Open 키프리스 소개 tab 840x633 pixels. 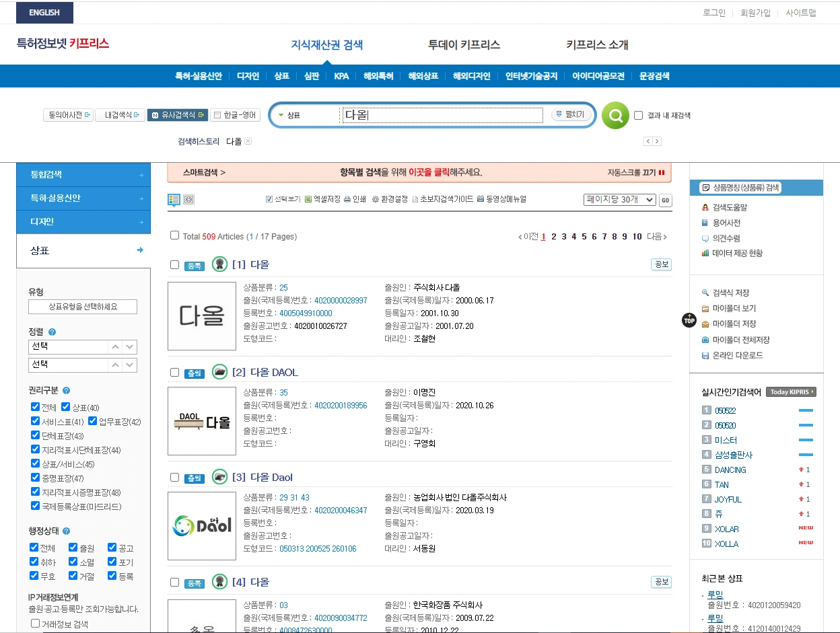pyautogui.click(x=597, y=45)
